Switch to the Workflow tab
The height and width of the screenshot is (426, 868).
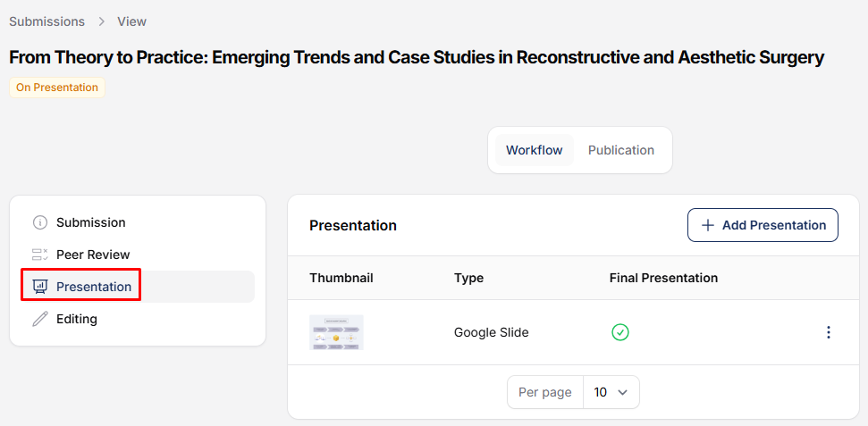pyautogui.click(x=534, y=150)
